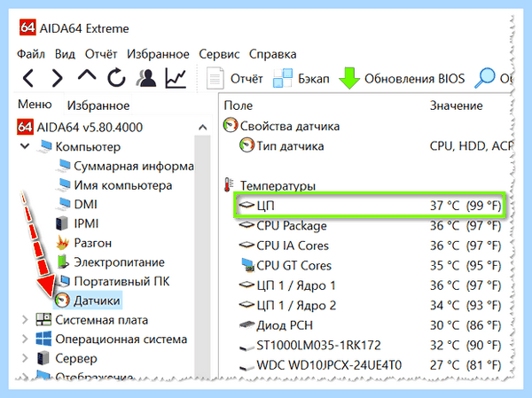Click the 27 °C (81 °F) value
The height and width of the screenshot is (398, 532).
tap(465, 365)
